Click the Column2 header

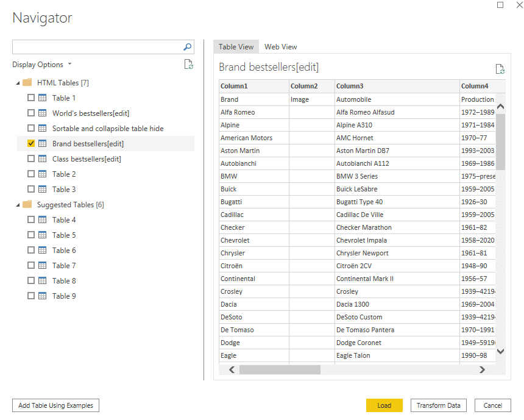coord(312,86)
